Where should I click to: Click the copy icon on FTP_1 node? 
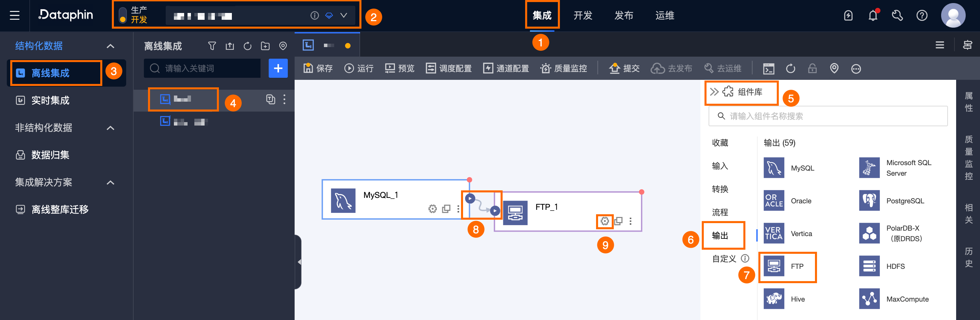point(618,221)
